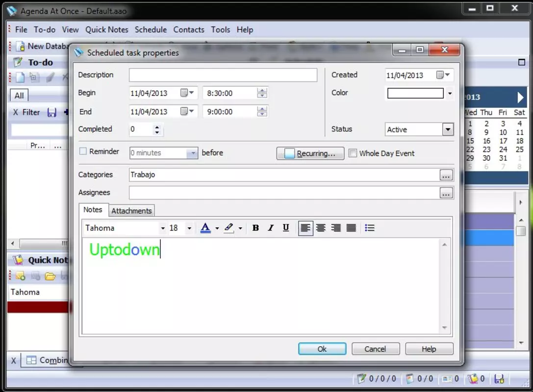Open the Recurring settings button

pos(310,153)
